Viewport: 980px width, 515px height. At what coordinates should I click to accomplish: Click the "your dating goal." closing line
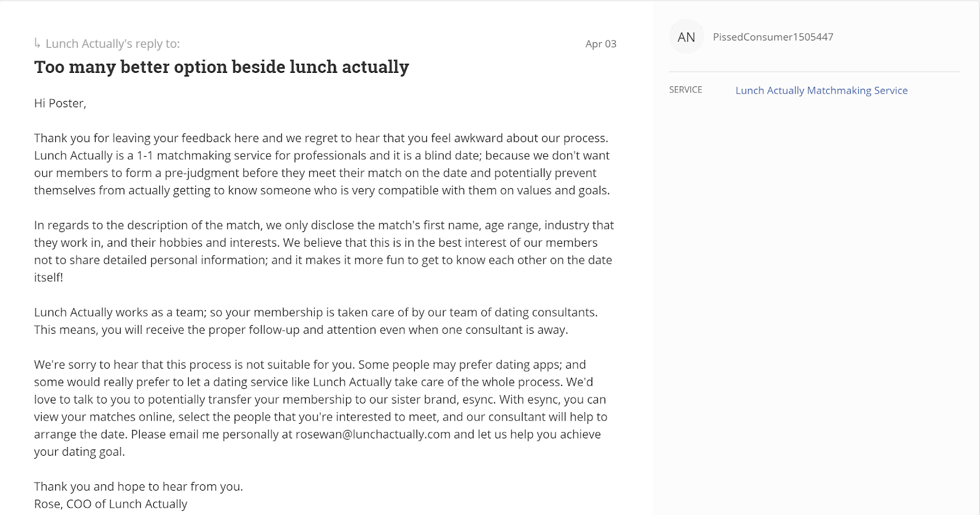pyautogui.click(x=79, y=452)
